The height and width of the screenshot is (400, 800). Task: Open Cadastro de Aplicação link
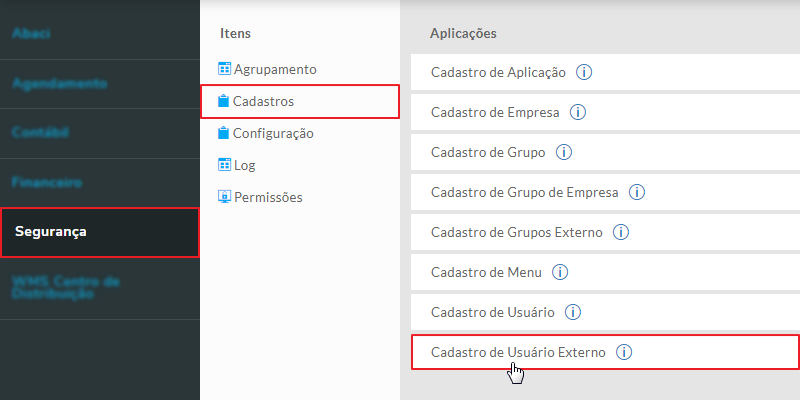(x=498, y=72)
